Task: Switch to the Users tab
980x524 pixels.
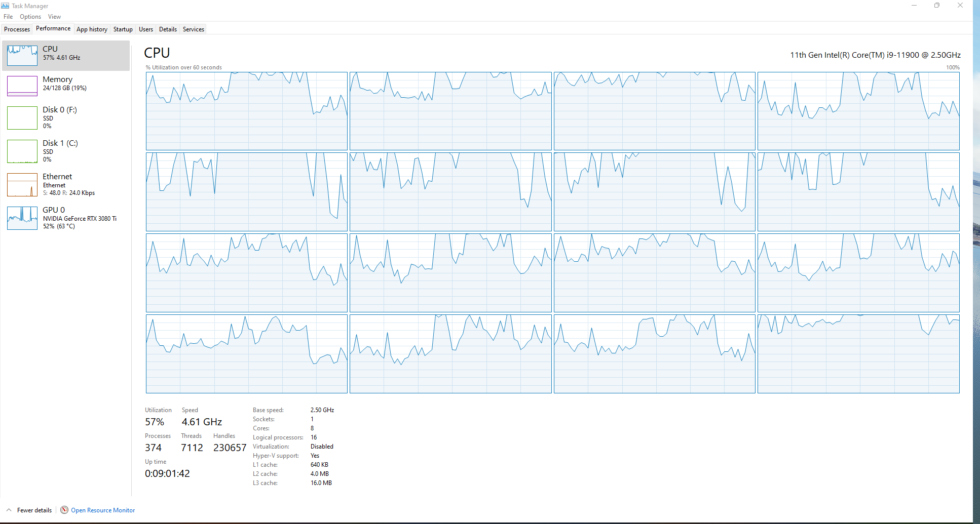Action: tap(145, 29)
